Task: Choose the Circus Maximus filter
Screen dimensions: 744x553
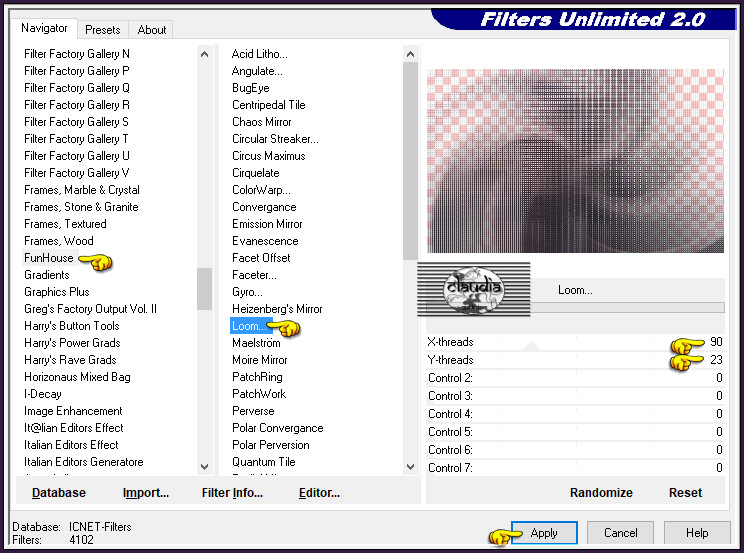Action: pos(269,156)
